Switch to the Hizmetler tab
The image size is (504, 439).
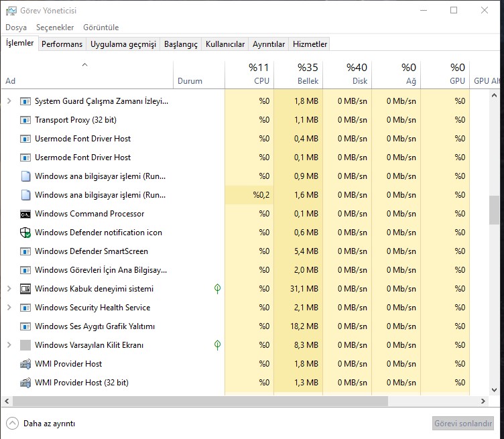310,44
